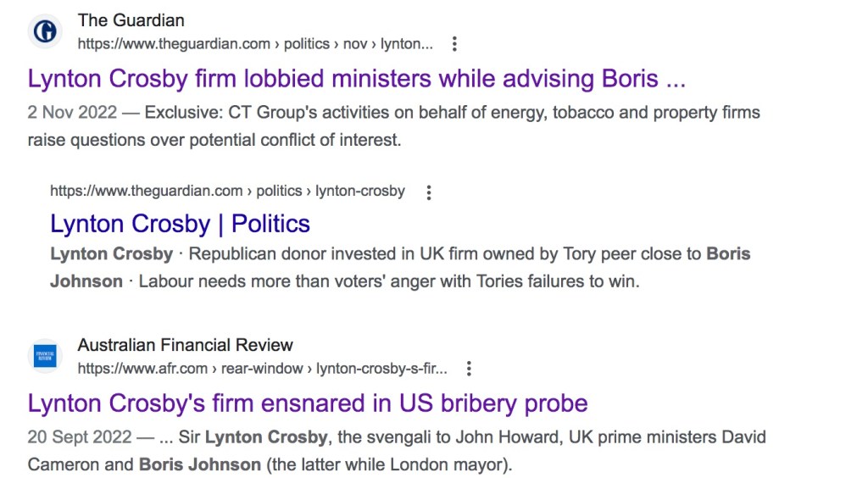Click 'Australian Financial Review' site name
This screenshot has height=478, width=868.
coord(185,345)
